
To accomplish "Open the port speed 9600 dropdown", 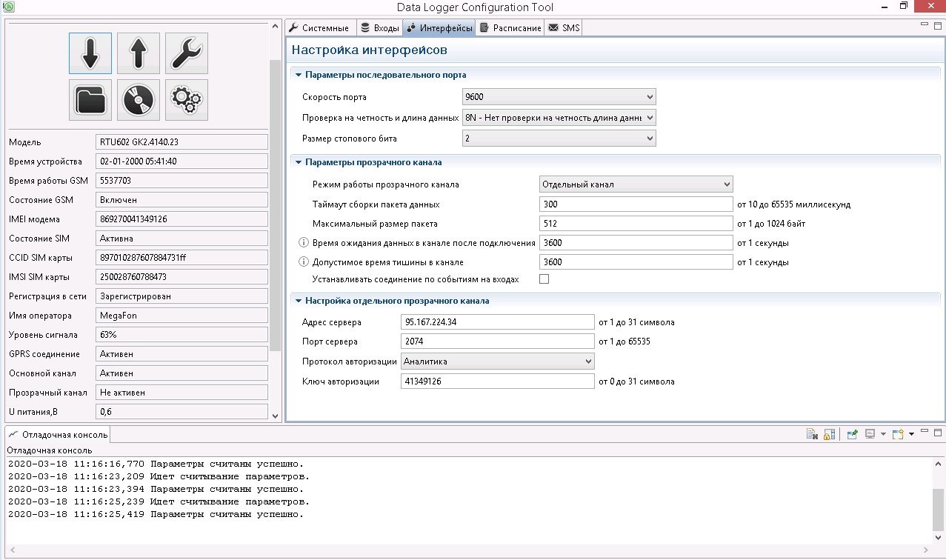I will 559,97.
